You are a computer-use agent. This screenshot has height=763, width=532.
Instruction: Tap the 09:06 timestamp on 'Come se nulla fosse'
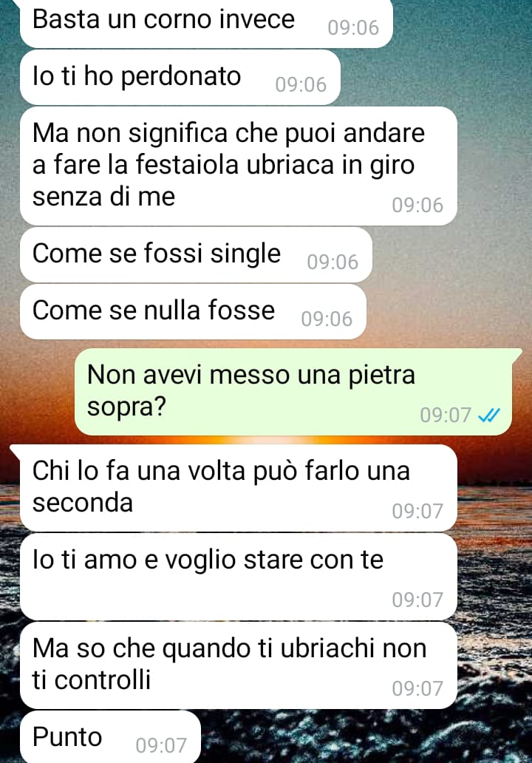tap(327, 319)
